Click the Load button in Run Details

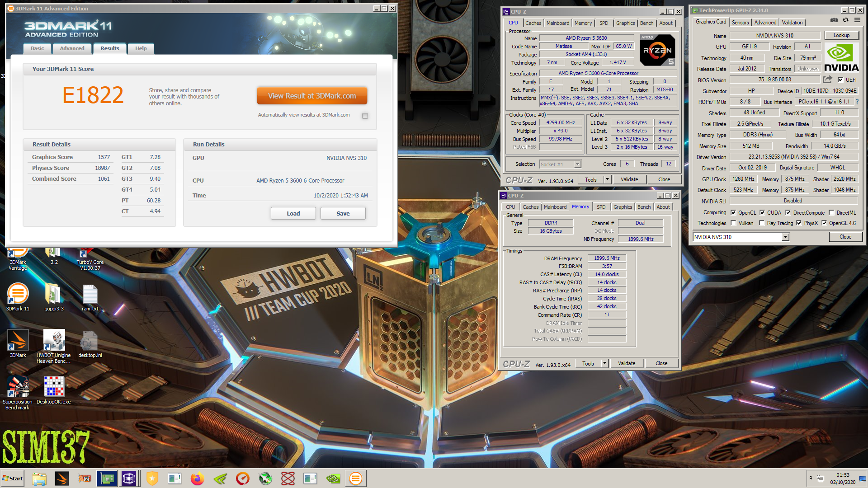click(x=293, y=213)
